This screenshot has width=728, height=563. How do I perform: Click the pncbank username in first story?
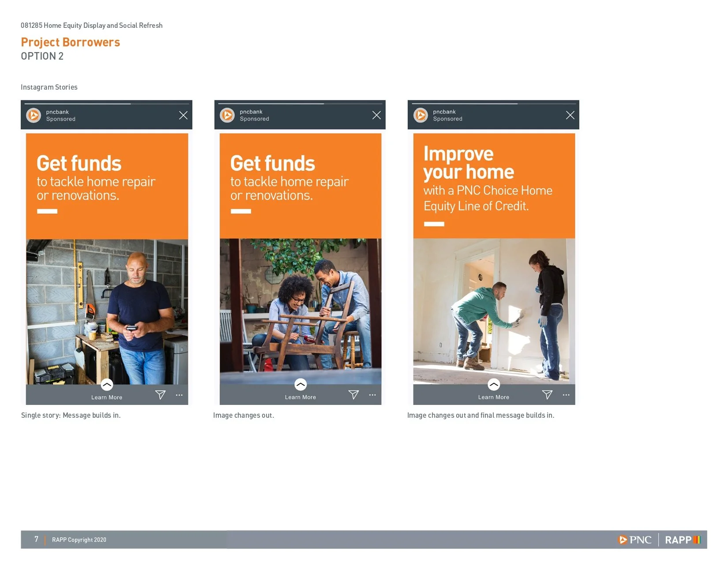(57, 112)
